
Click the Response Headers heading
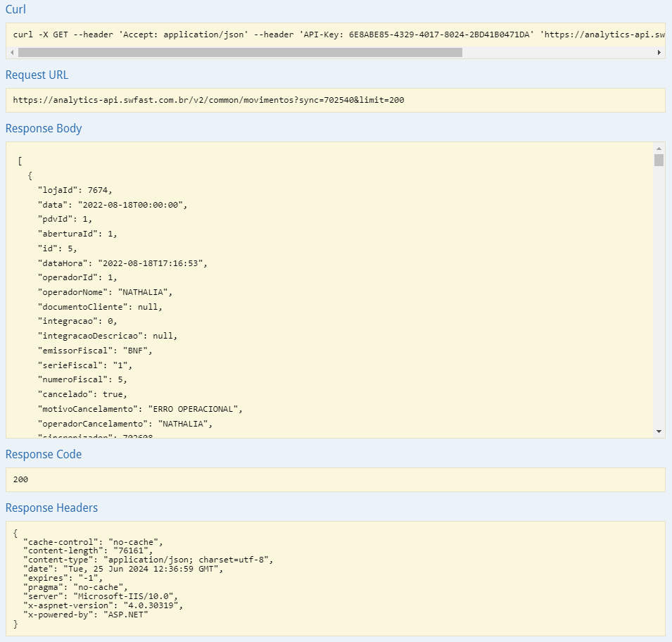click(51, 508)
